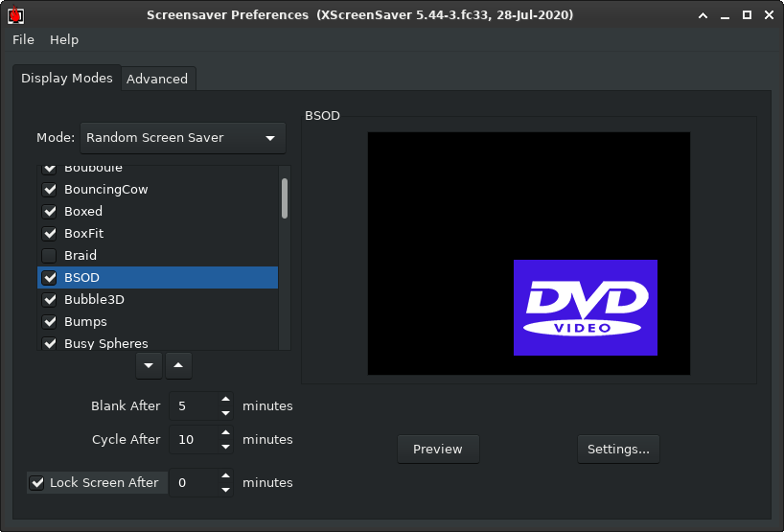Enable the Braid screensaver checkbox

[49, 256]
